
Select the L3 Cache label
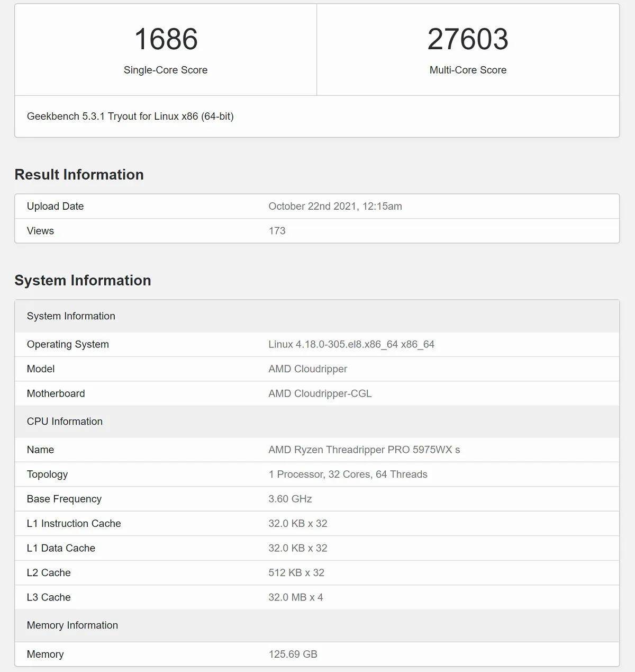click(x=49, y=597)
